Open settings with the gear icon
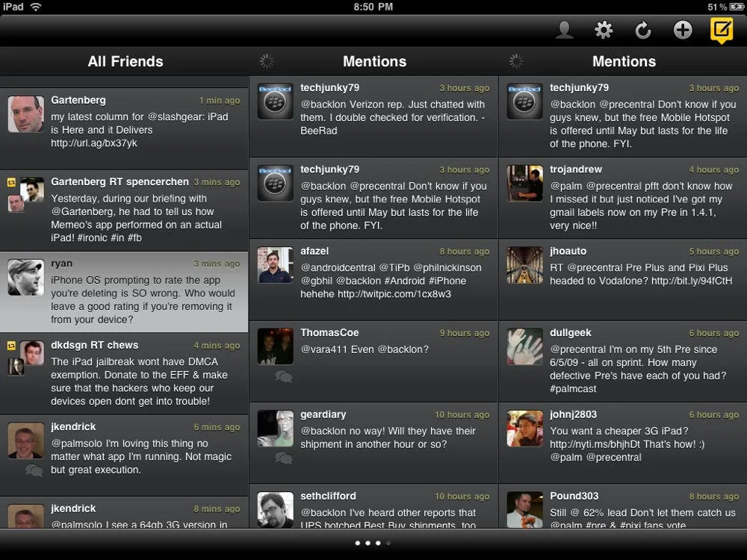 pyautogui.click(x=604, y=31)
